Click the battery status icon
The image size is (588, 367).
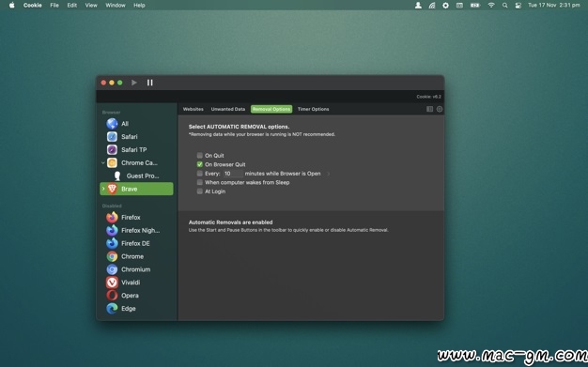(475, 6)
